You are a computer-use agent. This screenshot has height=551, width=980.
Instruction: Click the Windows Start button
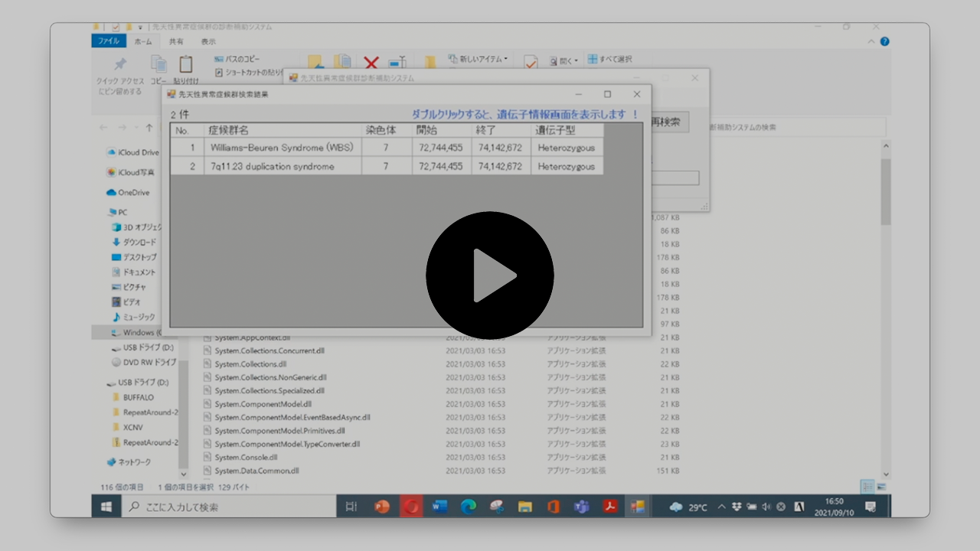tap(106, 507)
